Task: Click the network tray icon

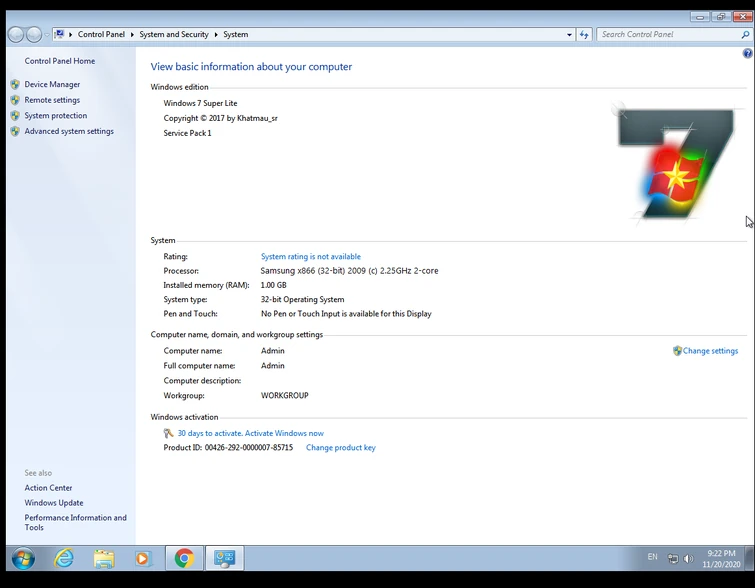Action: [x=673, y=558]
